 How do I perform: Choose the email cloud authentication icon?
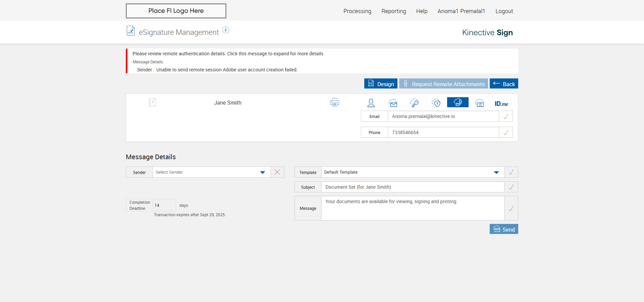point(393,103)
